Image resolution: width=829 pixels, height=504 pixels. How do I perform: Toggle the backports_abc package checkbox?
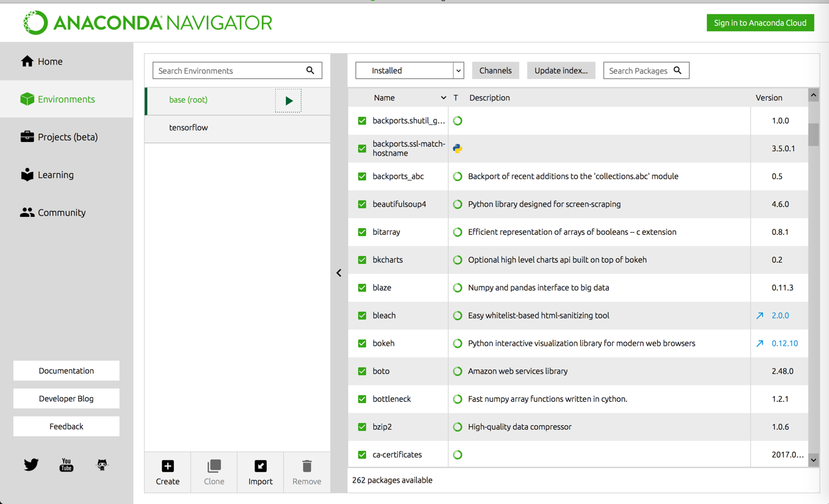pyautogui.click(x=362, y=176)
